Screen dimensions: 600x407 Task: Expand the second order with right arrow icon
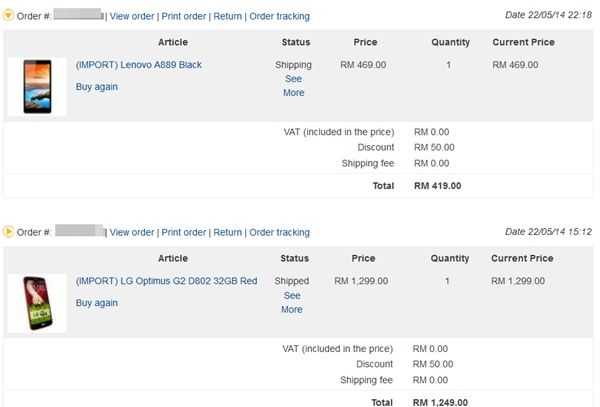click(9, 232)
